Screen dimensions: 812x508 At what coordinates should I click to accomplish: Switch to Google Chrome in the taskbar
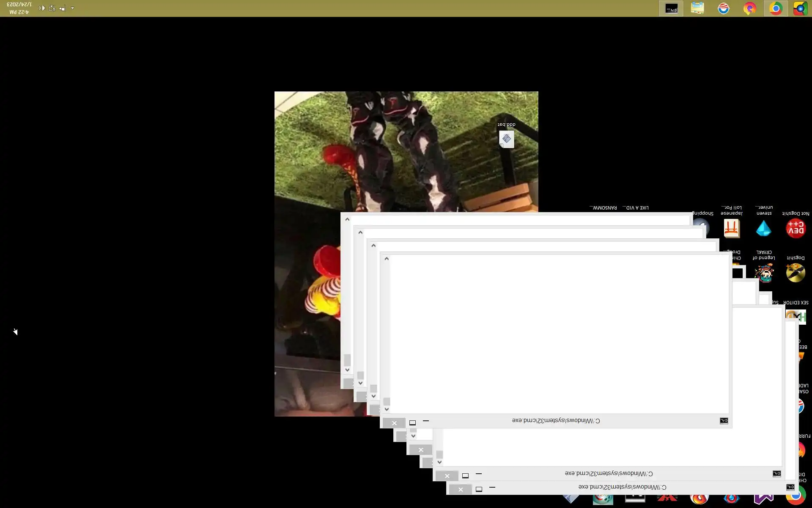pyautogui.click(x=776, y=8)
